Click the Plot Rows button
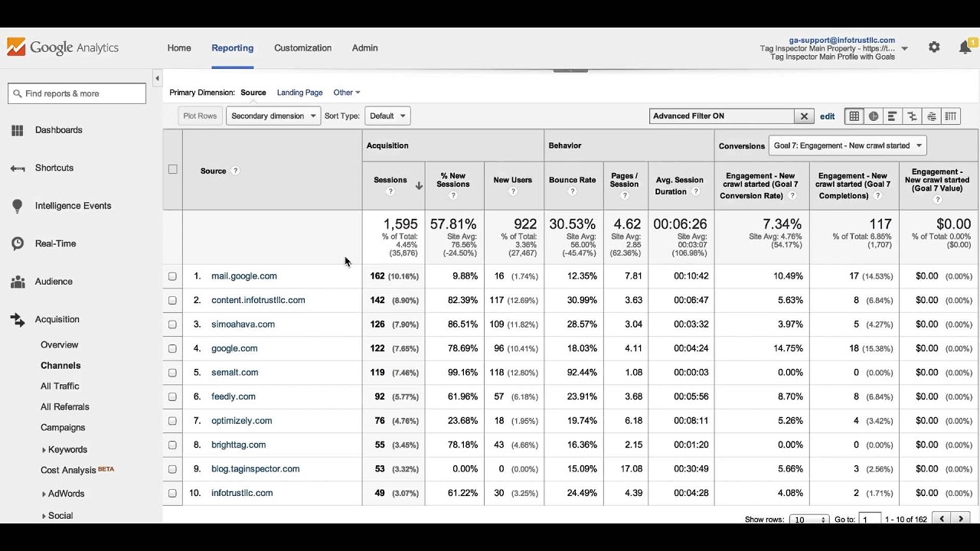The width and height of the screenshot is (980, 551). [x=200, y=116]
